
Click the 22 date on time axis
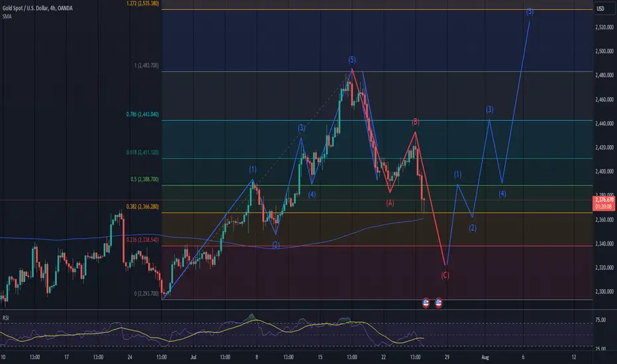(x=384, y=357)
